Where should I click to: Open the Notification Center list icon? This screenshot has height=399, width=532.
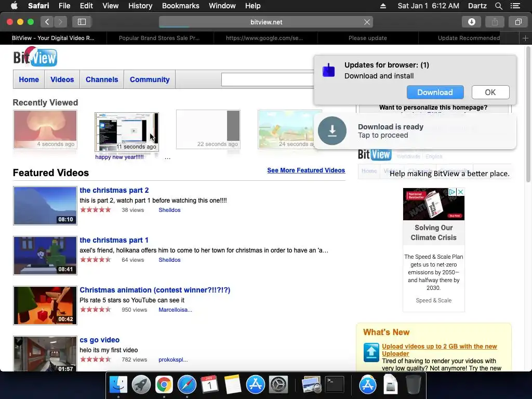tap(515, 6)
